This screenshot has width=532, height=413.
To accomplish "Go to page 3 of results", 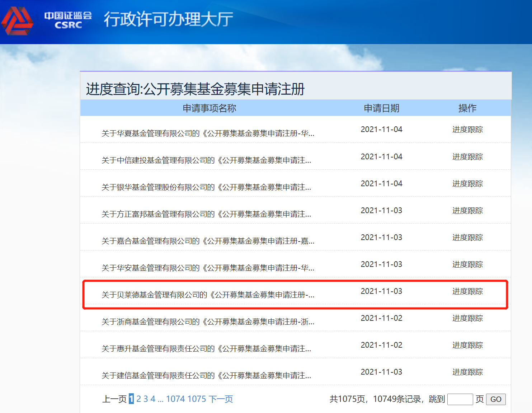I will click(146, 399).
